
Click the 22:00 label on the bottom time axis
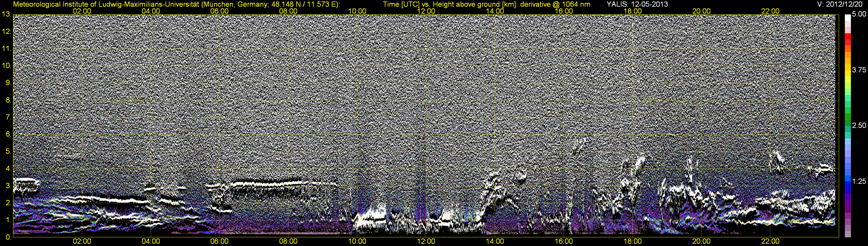pyautogui.click(x=770, y=242)
